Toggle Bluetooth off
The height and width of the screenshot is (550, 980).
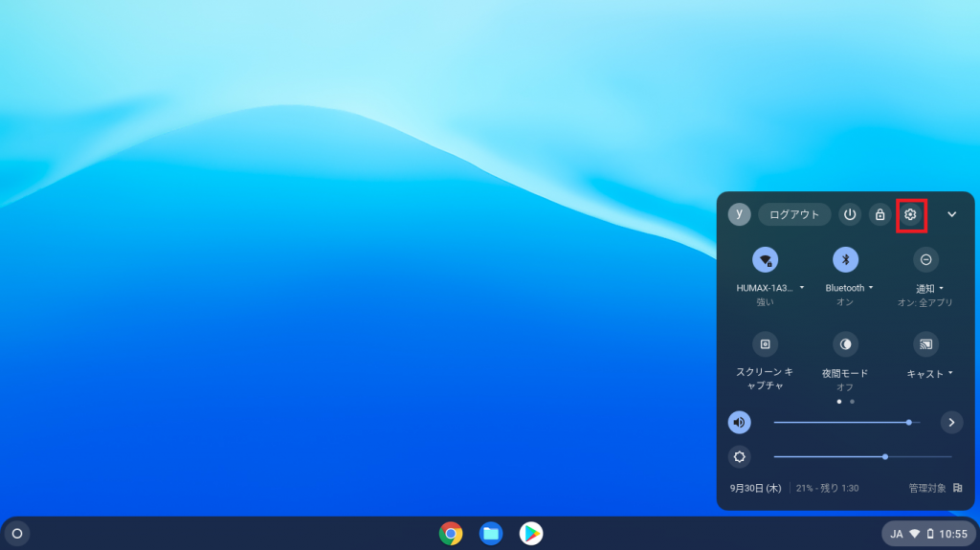coord(845,259)
